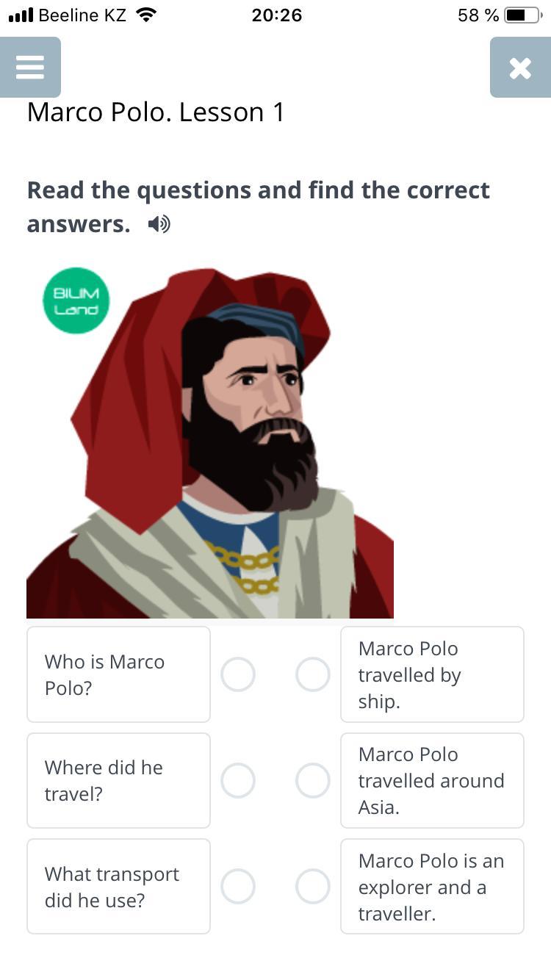The image size is (551, 980).
Task: Click the 'Who is Marco Polo?' question card
Action: coord(118,674)
